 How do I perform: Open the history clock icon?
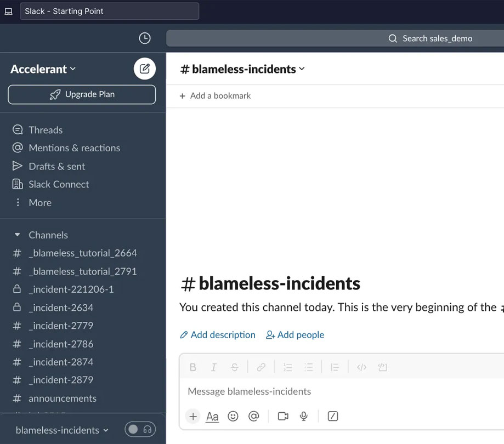[145, 38]
